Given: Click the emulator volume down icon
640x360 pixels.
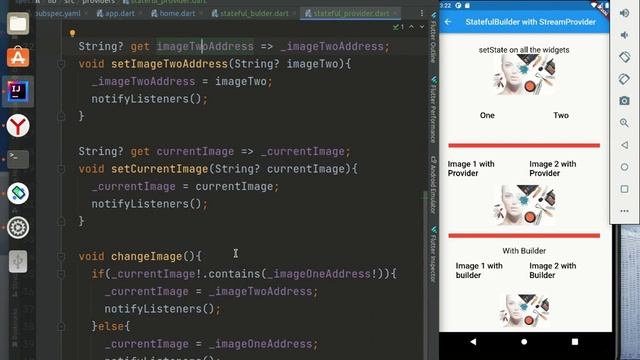Looking at the screenshot, I should point(624,35).
